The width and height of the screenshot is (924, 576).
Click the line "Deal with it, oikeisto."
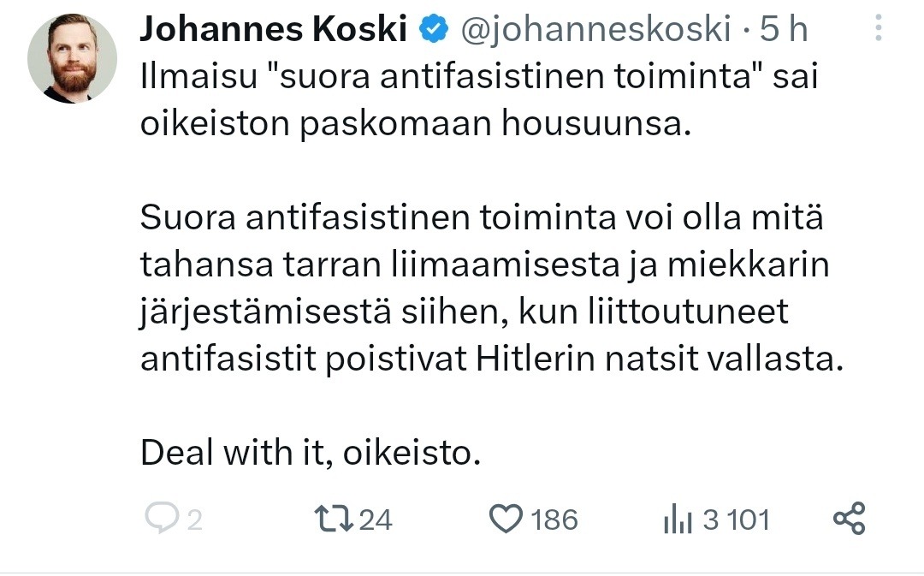coord(310,453)
